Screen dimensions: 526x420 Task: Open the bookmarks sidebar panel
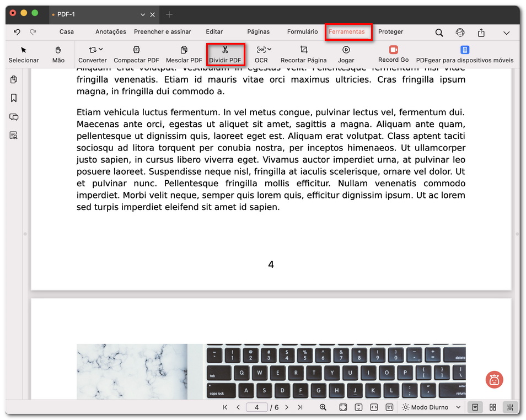(x=13, y=98)
